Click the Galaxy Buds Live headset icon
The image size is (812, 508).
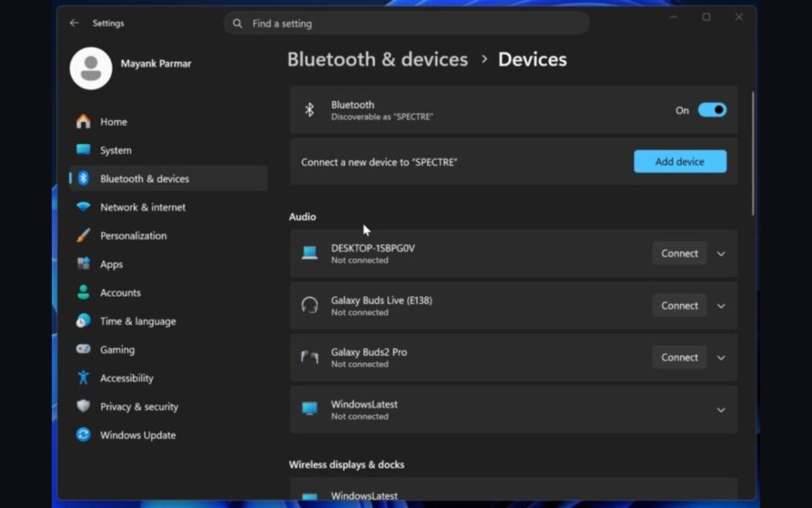pos(309,305)
